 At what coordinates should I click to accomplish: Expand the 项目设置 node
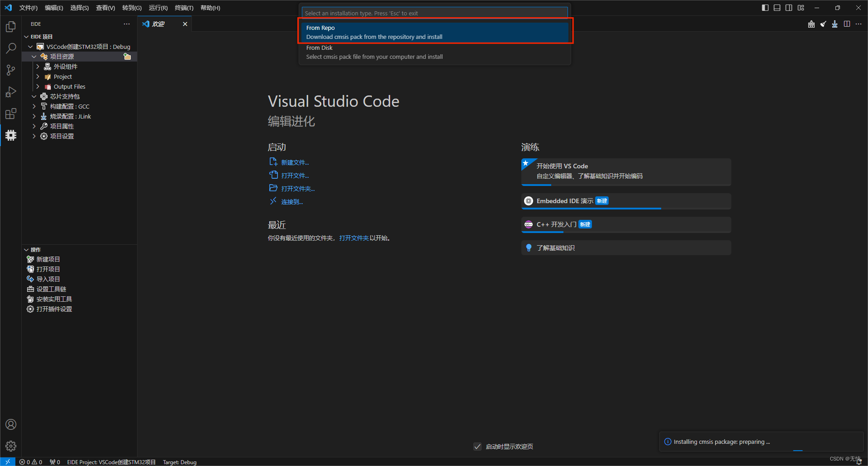click(34, 136)
